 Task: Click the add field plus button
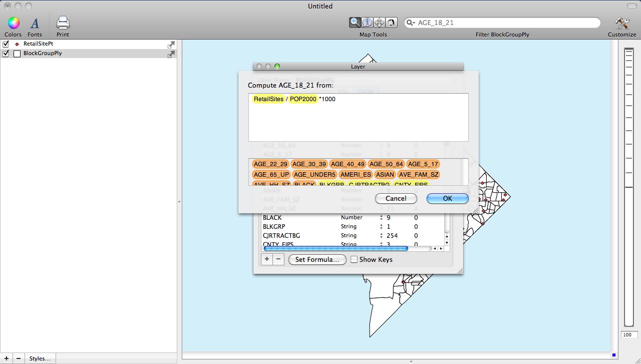click(267, 259)
